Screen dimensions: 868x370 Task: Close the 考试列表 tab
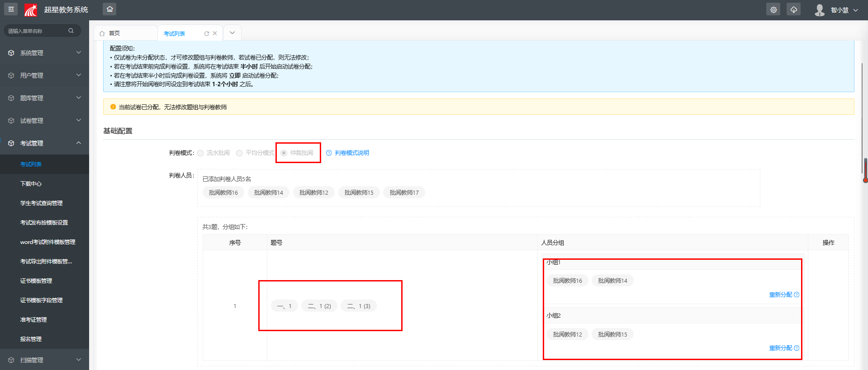[x=215, y=33]
